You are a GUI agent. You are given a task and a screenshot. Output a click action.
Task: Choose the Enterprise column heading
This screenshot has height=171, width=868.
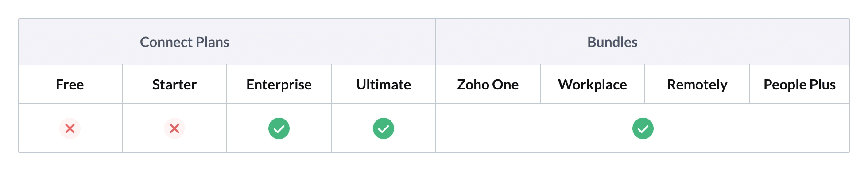click(x=279, y=85)
